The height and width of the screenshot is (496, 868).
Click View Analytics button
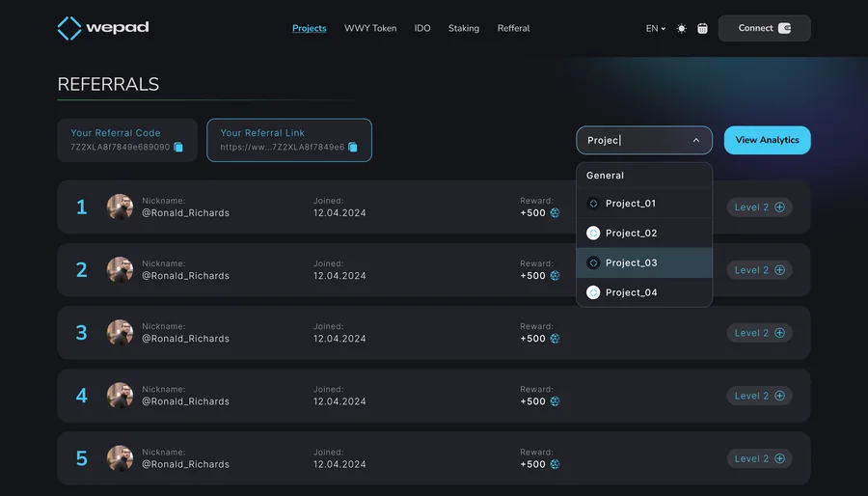tap(768, 140)
